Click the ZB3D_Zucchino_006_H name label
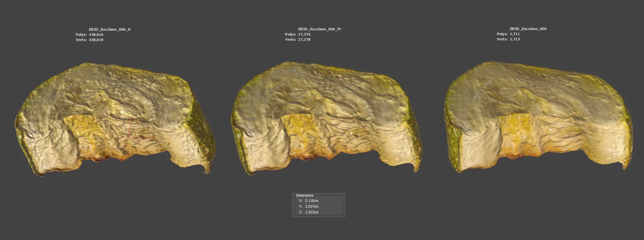 pyautogui.click(x=110, y=29)
